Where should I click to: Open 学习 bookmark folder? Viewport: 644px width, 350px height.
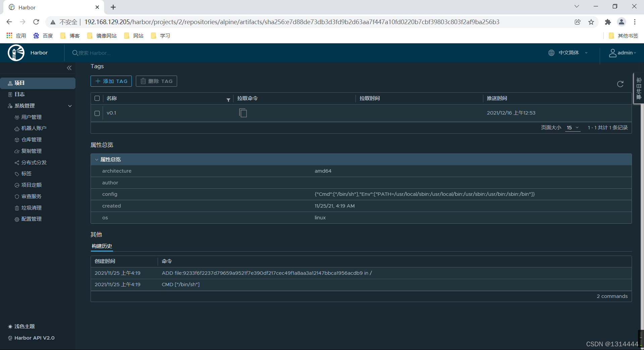click(x=161, y=36)
